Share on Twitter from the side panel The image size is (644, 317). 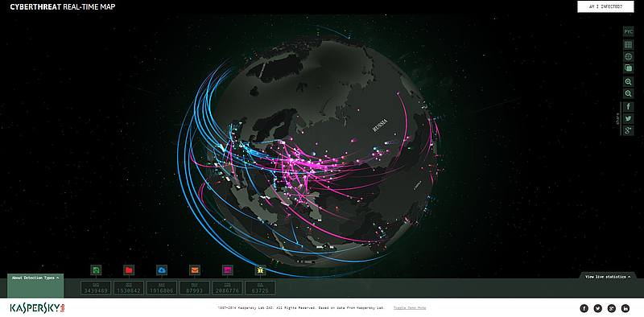click(x=628, y=118)
